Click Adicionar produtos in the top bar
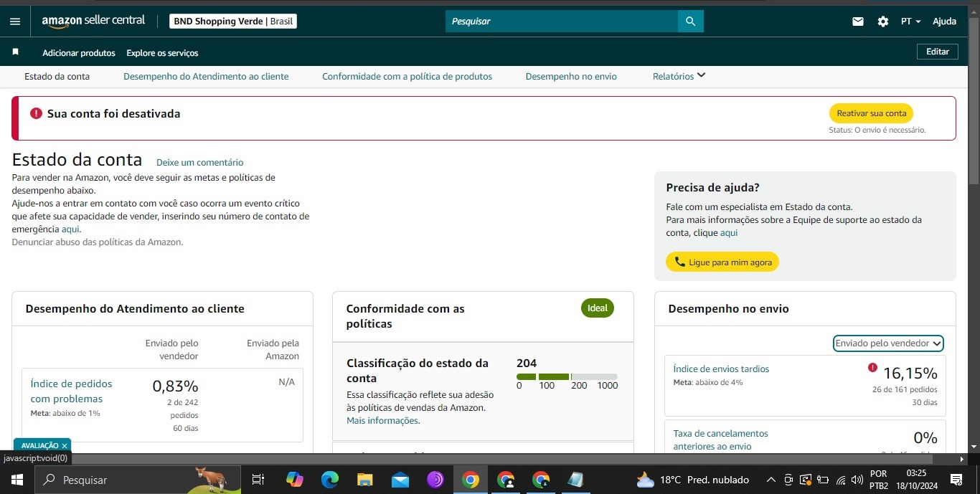The width and height of the screenshot is (980, 494). 79,53
